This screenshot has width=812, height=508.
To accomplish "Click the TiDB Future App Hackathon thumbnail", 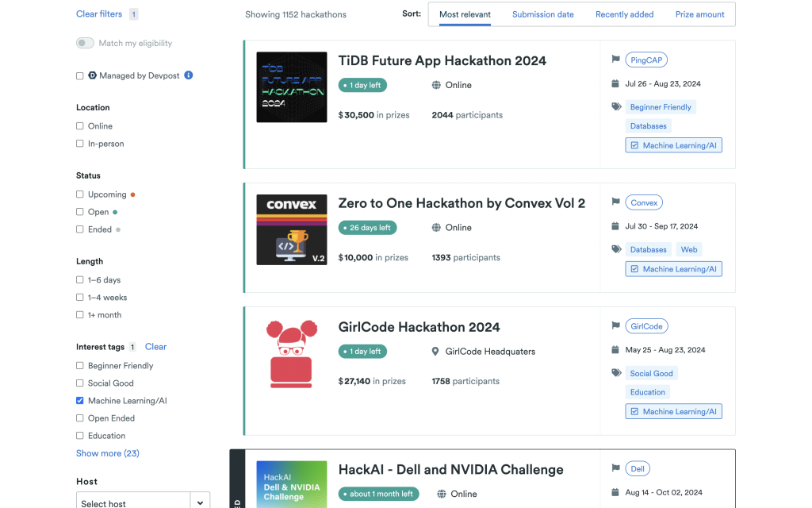I will coord(291,87).
